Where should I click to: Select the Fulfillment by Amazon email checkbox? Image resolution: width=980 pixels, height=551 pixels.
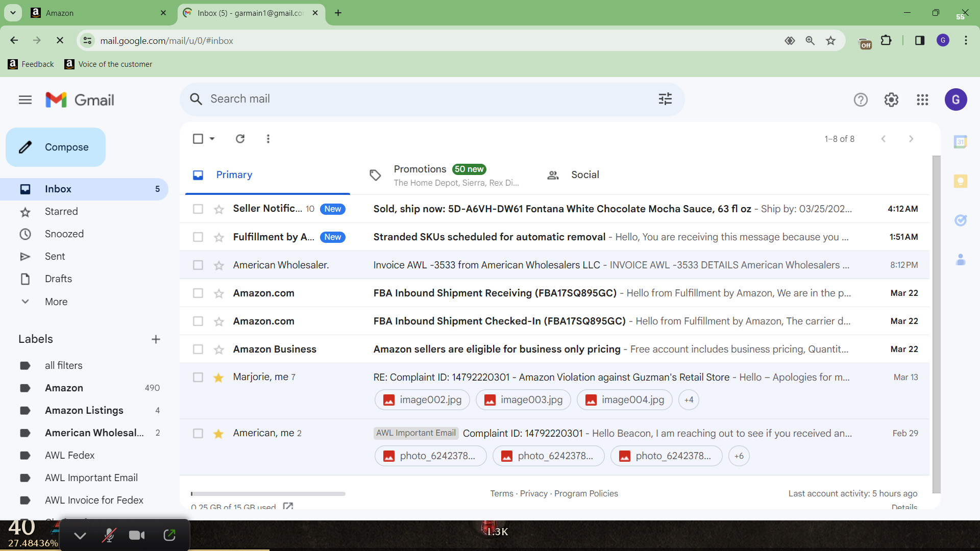[198, 237]
